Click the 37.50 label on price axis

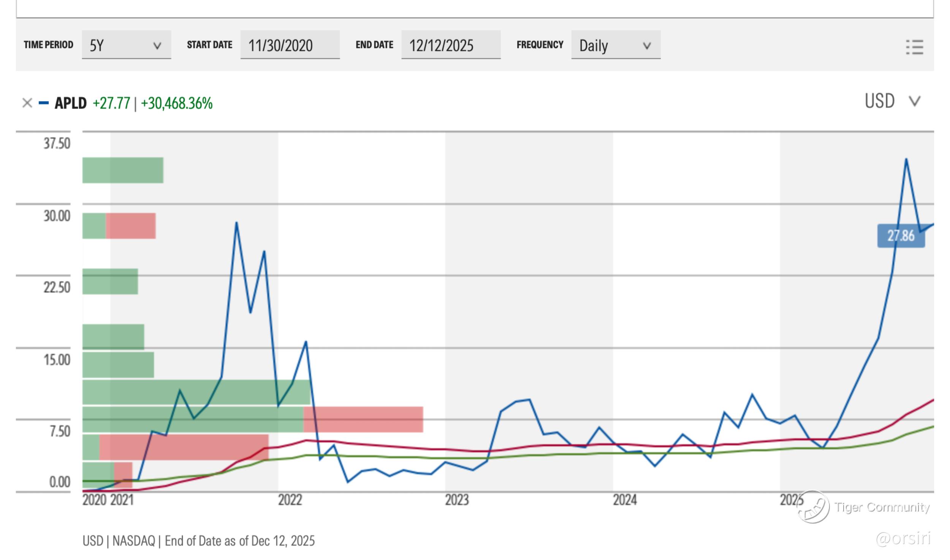click(57, 144)
